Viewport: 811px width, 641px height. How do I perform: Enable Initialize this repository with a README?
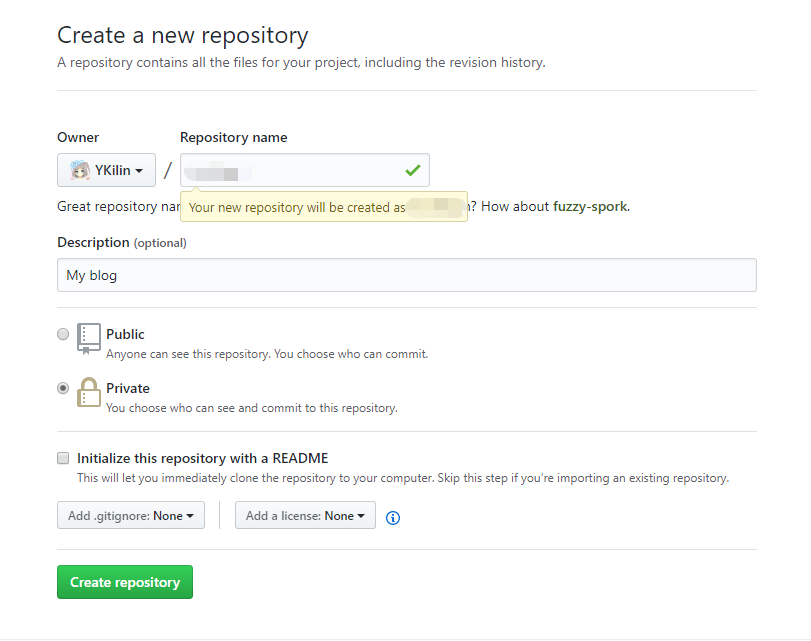[x=63, y=458]
